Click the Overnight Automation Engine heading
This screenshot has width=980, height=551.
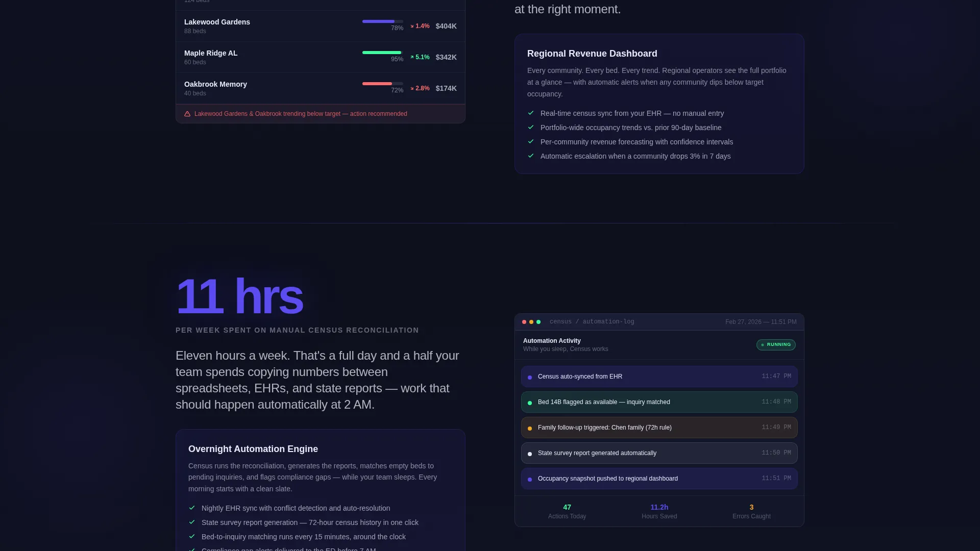(253, 449)
